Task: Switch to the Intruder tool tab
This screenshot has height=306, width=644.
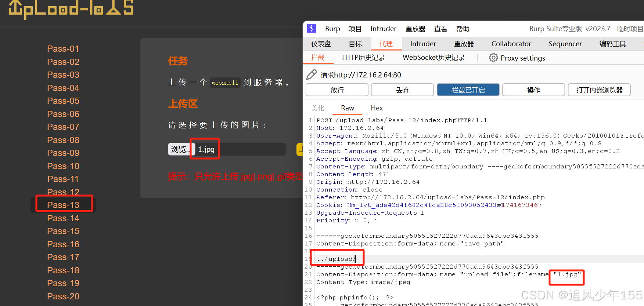Action: click(423, 44)
